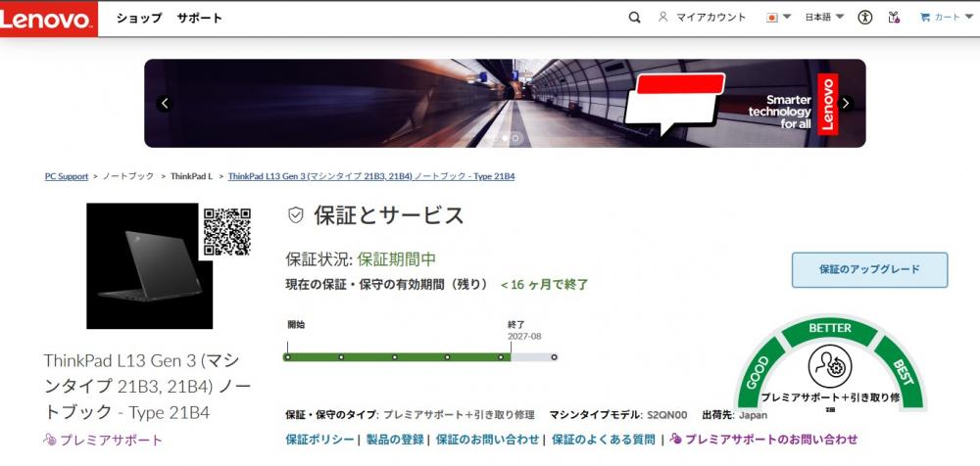Viewport: 980px width, 466px height.
Task: Click プレミアサポート link under product name
Action: coord(111,441)
